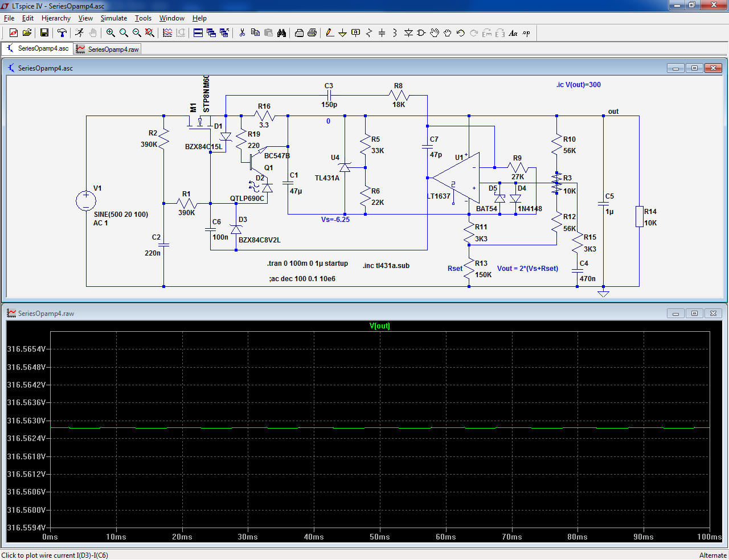The width and height of the screenshot is (729, 560).
Task: Select the Text 'Aa' tool
Action: 513,33
